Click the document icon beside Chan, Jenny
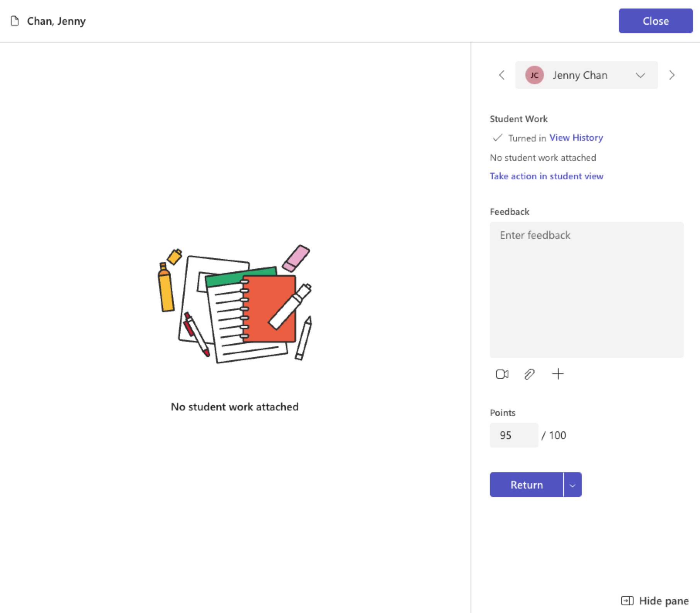The width and height of the screenshot is (700, 613). coord(14,21)
